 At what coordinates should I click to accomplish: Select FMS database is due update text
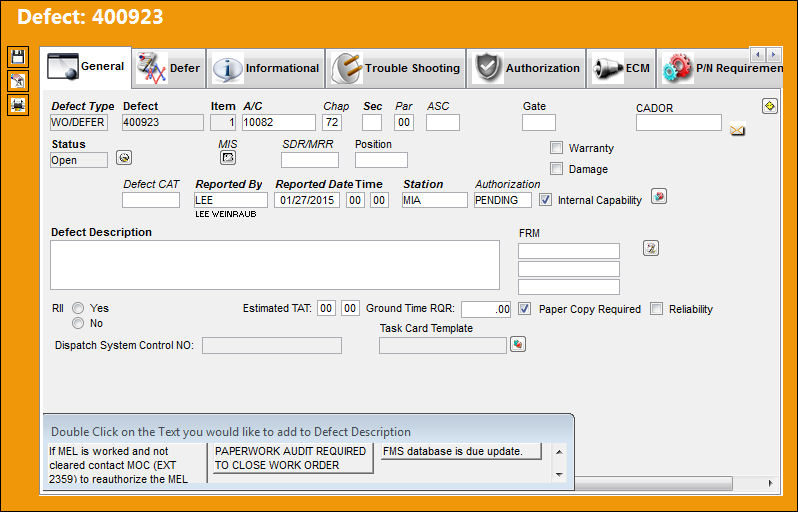coord(461,451)
